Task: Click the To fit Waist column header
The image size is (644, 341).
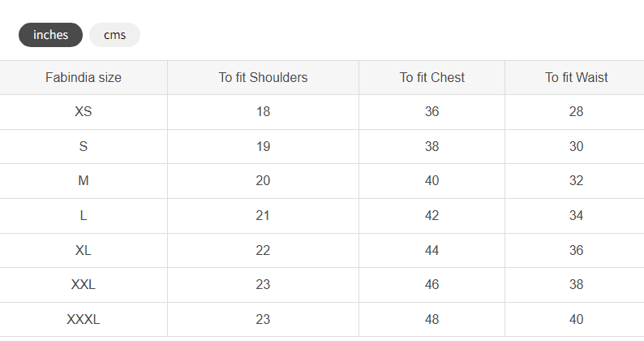Action: click(576, 77)
